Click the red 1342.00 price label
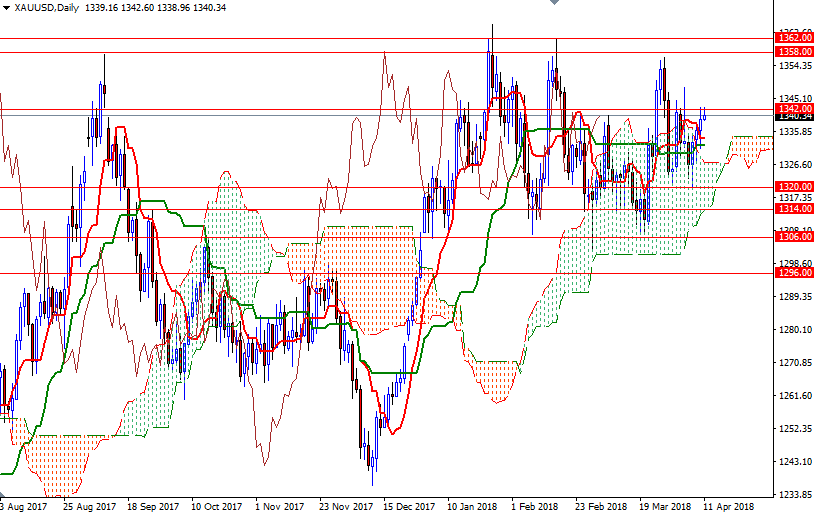Screen dimensions: 814x514 pos(793,108)
